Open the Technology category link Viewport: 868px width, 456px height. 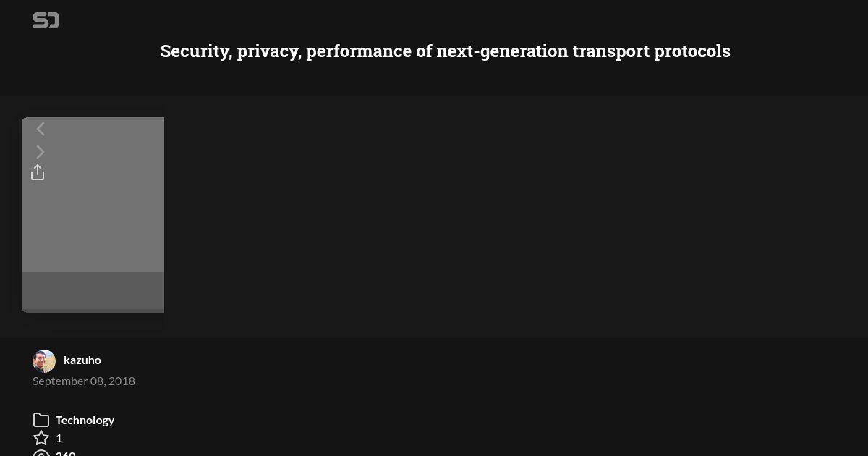(x=85, y=420)
